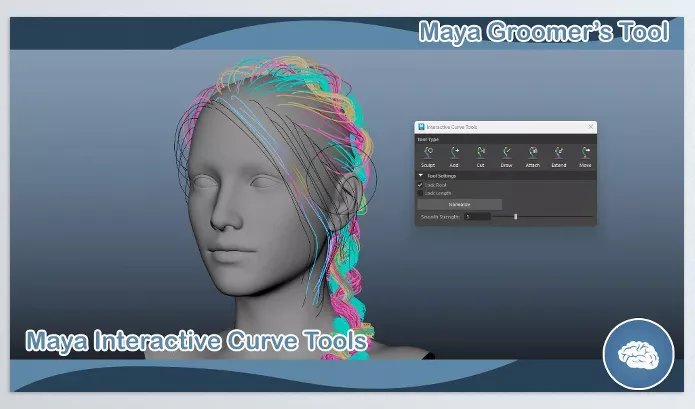Select the Draw curve tool

point(506,157)
